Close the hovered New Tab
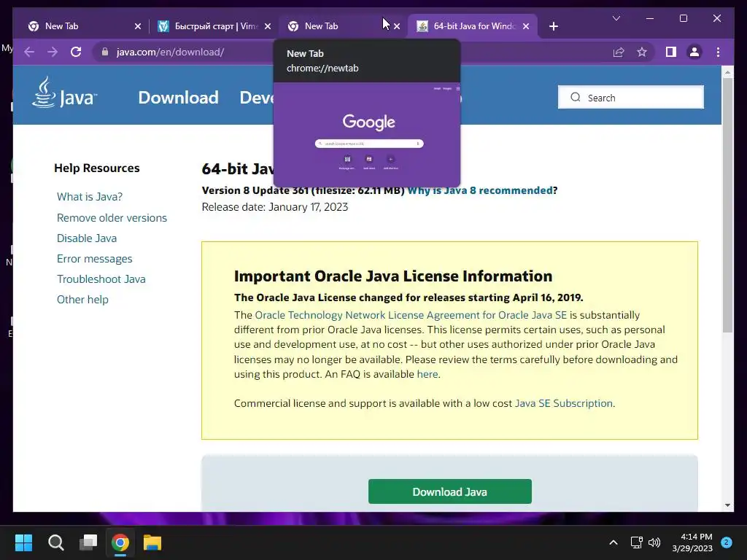The height and width of the screenshot is (560, 747). point(397,26)
